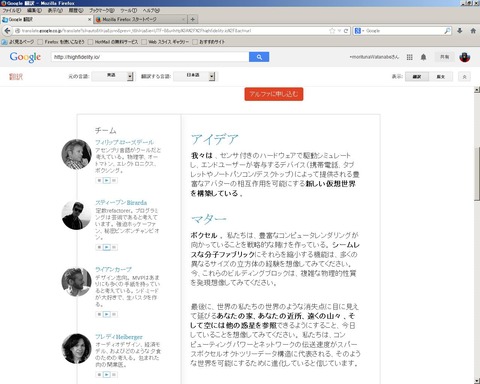
Task: Click the red アルファに申し込む button
Action: pos(274,94)
